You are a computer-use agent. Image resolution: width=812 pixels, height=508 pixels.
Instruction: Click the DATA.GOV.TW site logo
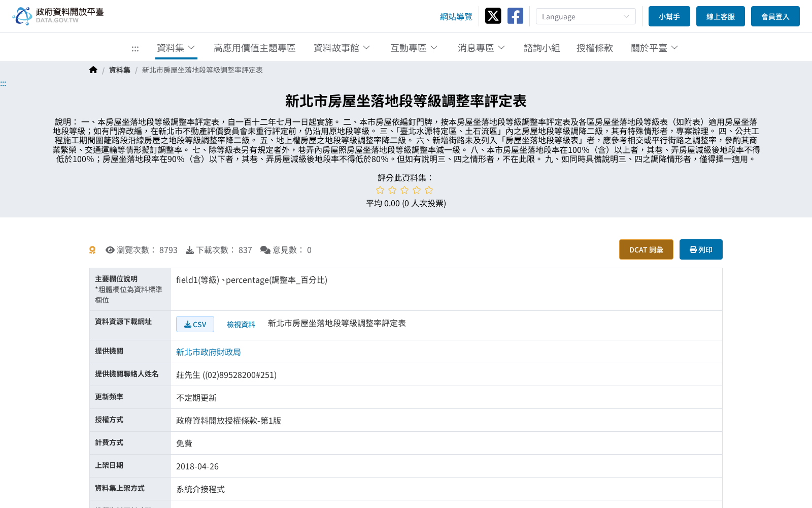click(58, 16)
